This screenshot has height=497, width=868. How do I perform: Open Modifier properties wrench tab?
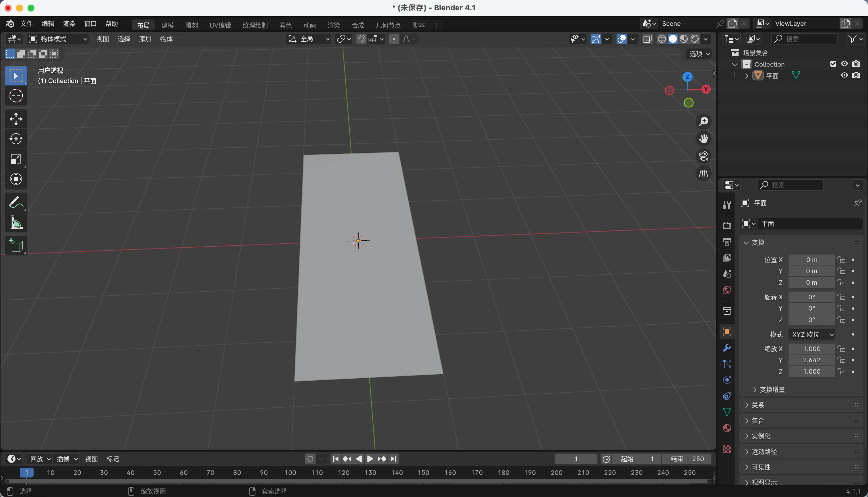pyautogui.click(x=727, y=348)
